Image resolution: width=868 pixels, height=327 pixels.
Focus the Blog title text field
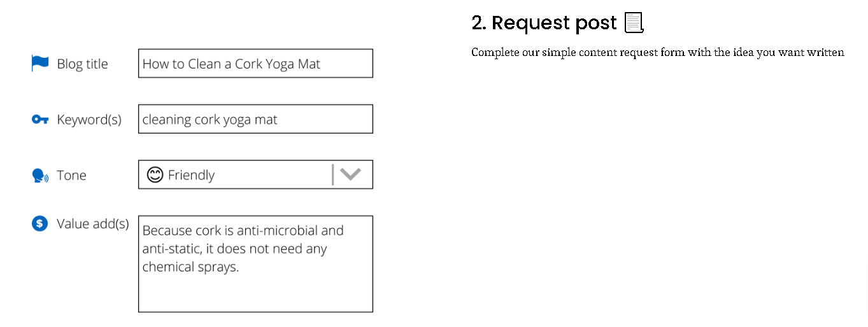(x=255, y=64)
